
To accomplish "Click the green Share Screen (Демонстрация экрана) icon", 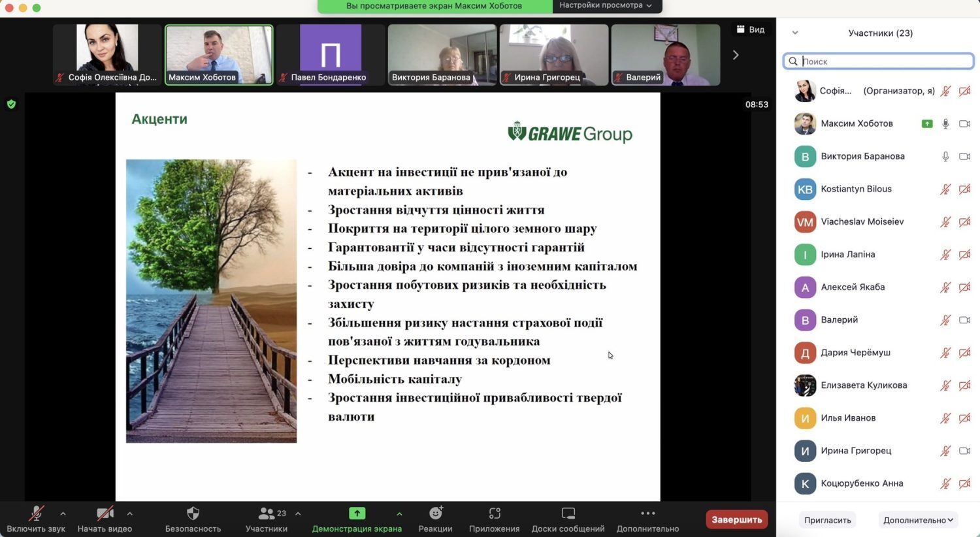I will coord(357,513).
